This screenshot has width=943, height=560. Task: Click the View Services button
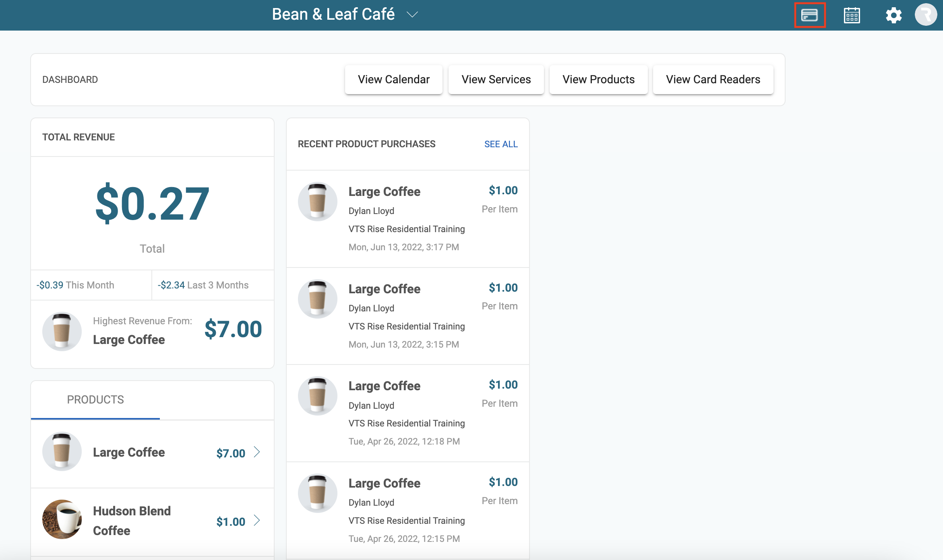click(496, 80)
